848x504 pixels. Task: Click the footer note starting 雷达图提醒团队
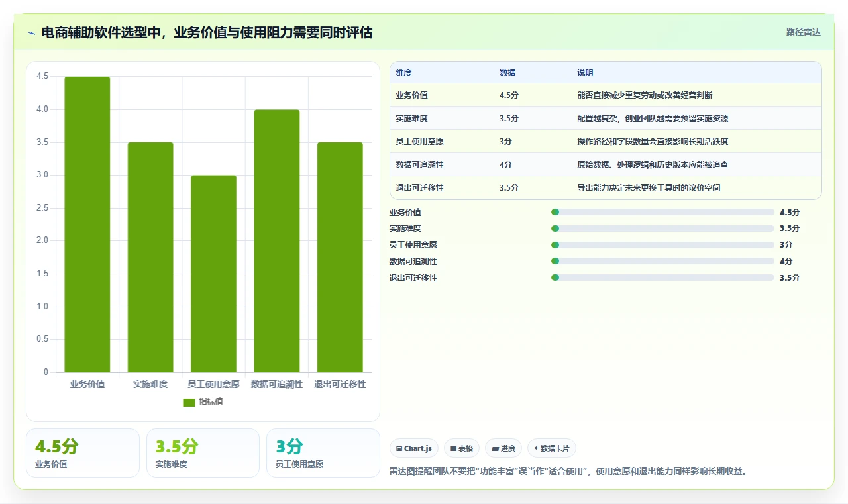click(568, 472)
